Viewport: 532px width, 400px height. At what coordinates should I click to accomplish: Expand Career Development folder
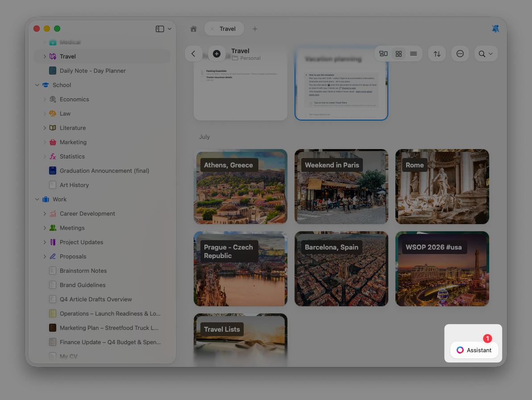click(45, 213)
